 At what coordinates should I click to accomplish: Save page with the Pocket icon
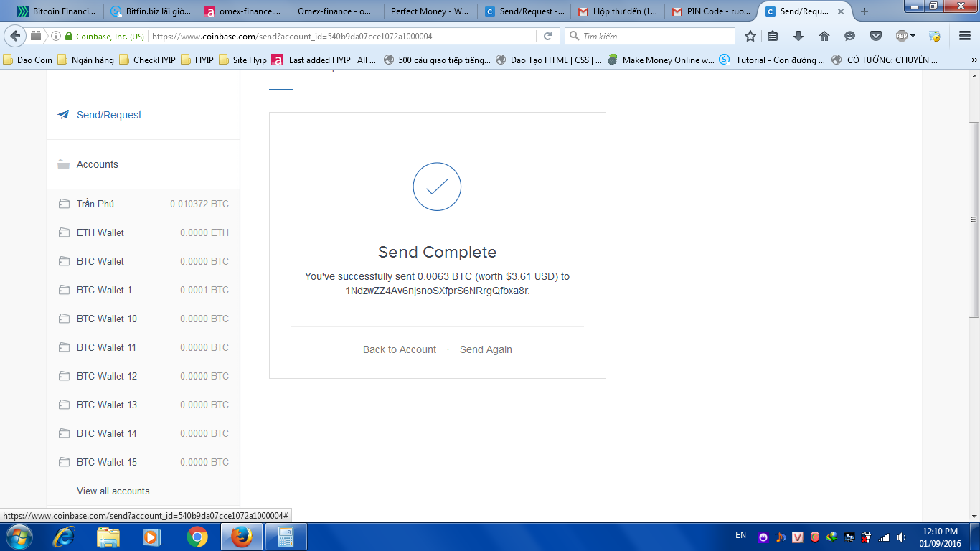pyautogui.click(x=876, y=36)
